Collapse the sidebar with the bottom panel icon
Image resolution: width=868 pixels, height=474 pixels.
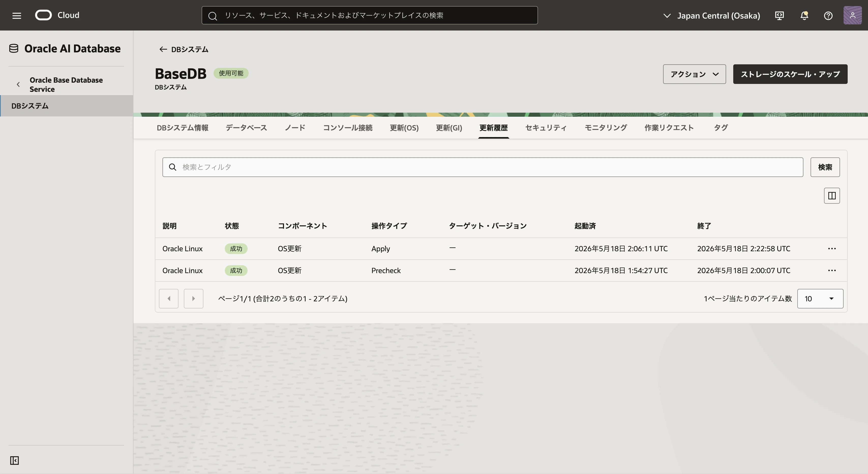(14, 461)
